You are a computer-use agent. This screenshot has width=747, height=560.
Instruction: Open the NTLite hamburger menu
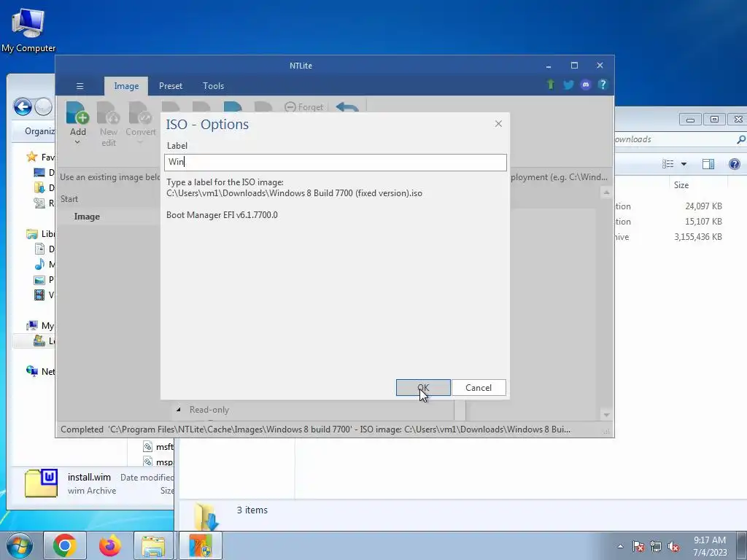pyautogui.click(x=80, y=86)
